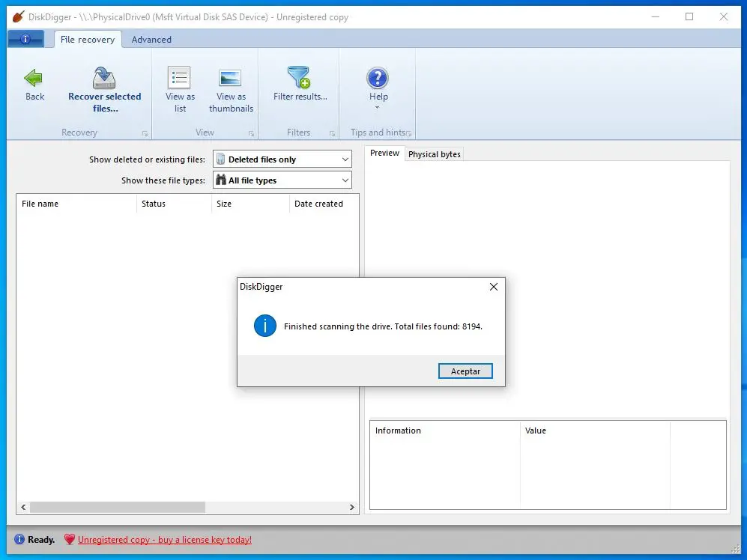This screenshot has width=747, height=560.
Task: Expand Tips and hints group launcher arrow
Action: pyautogui.click(x=409, y=134)
